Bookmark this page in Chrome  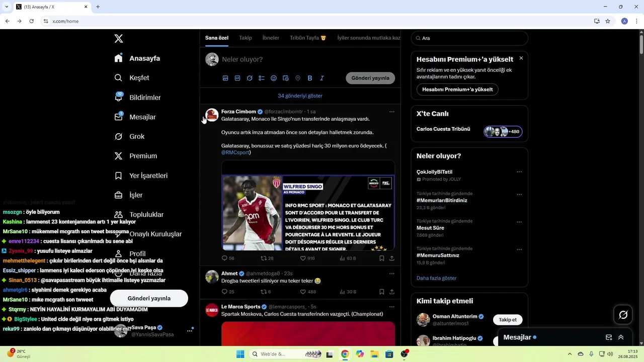pos(608,21)
